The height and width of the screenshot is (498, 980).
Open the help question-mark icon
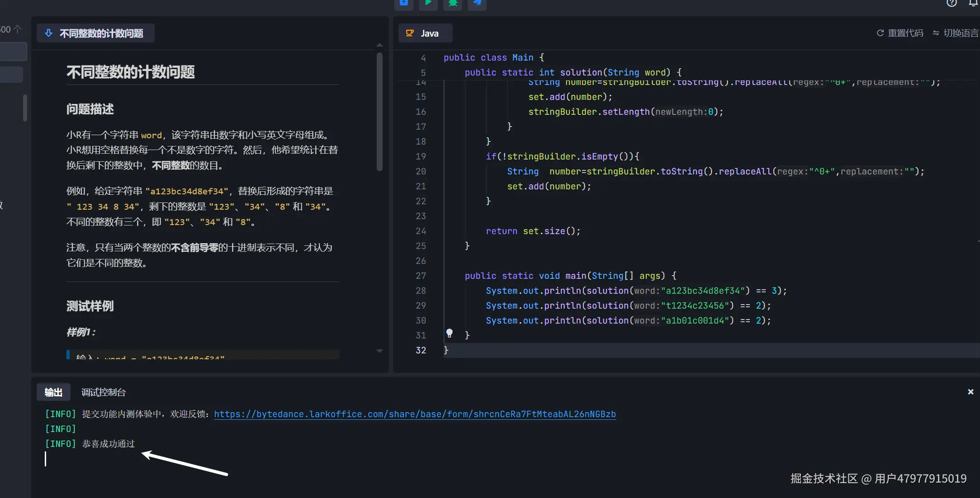pyautogui.click(x=952, y=3)
